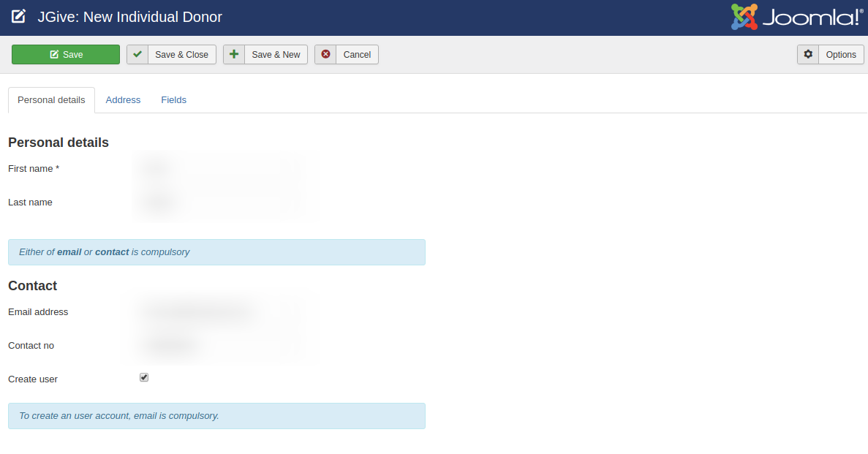Screen dimensions: 868x454
Task: Open the Fields tab
Action: pyautogui.click(x=173, y=100)
